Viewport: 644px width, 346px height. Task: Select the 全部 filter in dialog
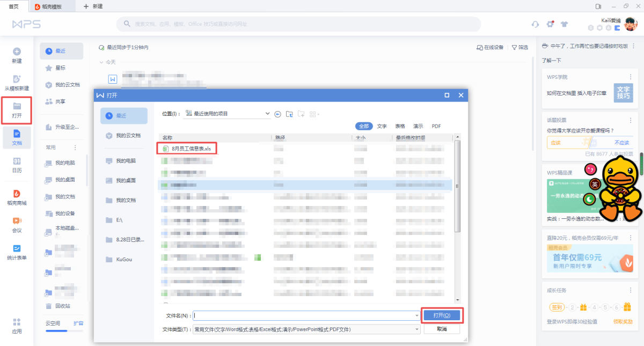364,126
